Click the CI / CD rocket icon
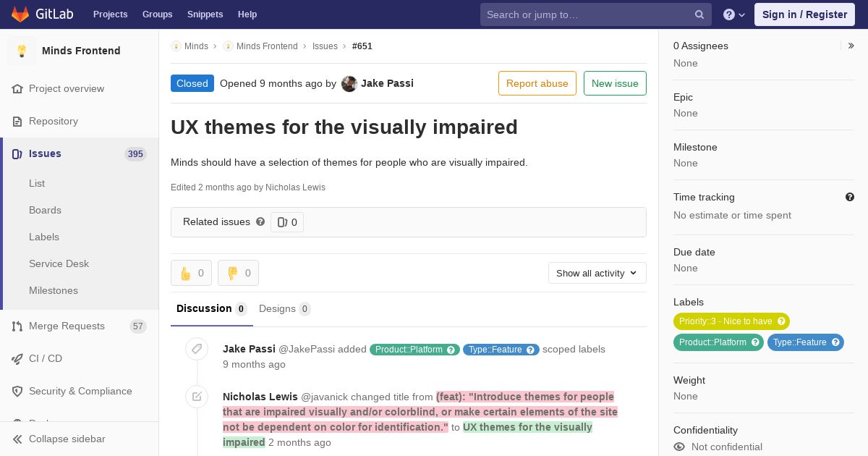This screenshot has width=868, height=456. click(17, 358)
